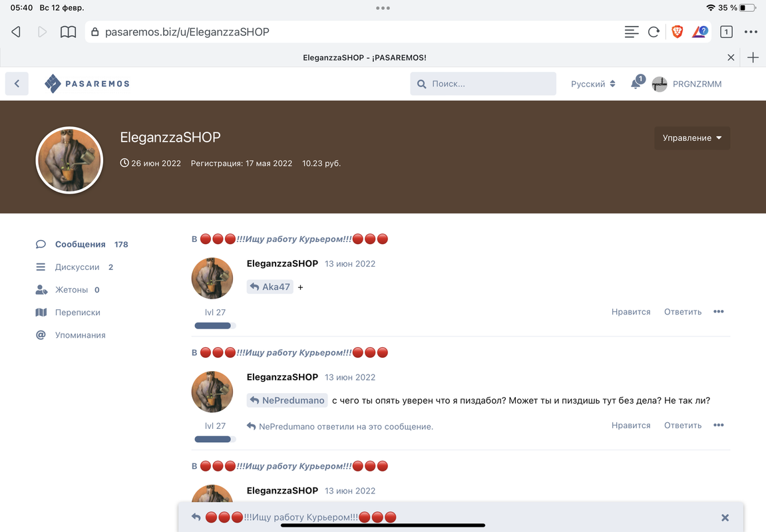
Task: Tap the battery indicator in status bar
Action: (x=748, y=8)
